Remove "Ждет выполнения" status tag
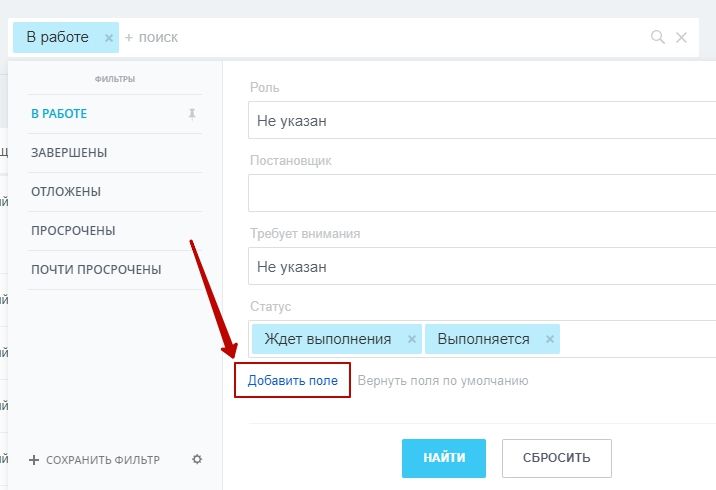The height and width of the screenshot is (490, 716). (x=411, y=339)
